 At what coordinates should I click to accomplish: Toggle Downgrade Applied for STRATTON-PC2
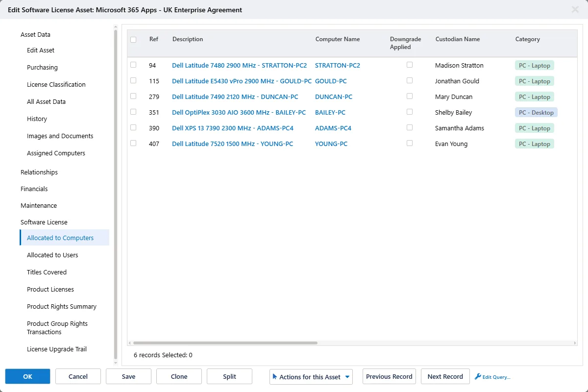point(410,65)
